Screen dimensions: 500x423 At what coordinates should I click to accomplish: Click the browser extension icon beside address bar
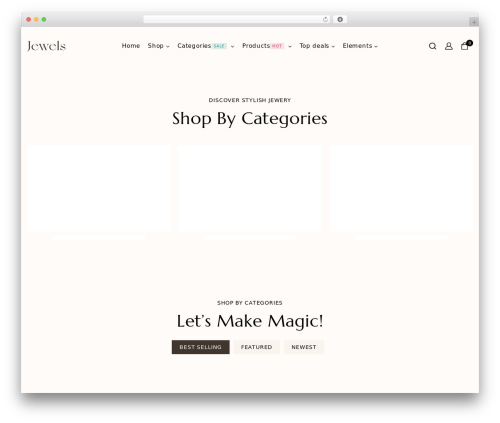pyautogui.click(x=340, y=19)
